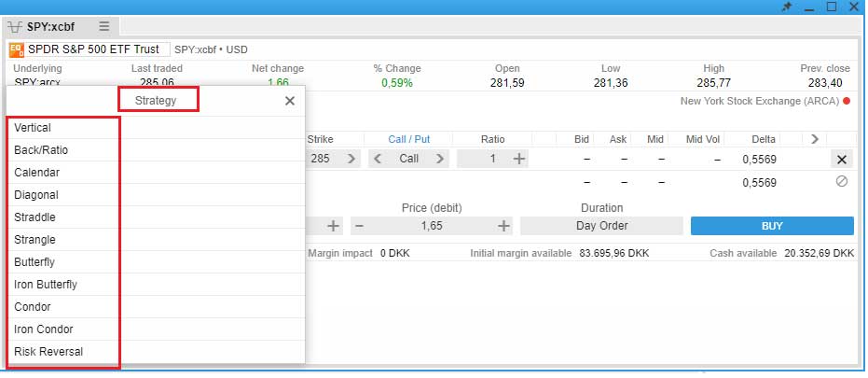
Task: Click the Bid column header
Action: click(x=581, y=140)
